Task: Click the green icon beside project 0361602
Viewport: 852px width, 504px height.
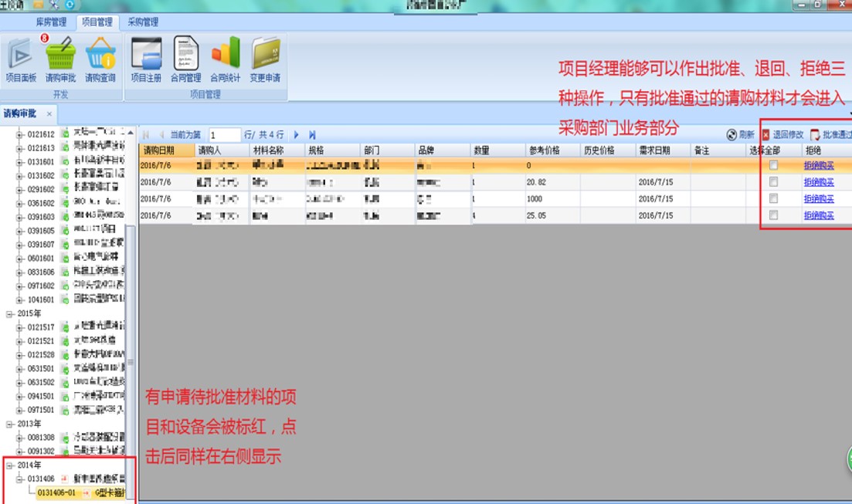Action: tap(65, 202)
